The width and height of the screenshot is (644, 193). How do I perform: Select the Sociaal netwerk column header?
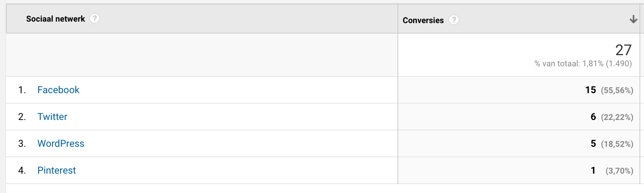56,19
